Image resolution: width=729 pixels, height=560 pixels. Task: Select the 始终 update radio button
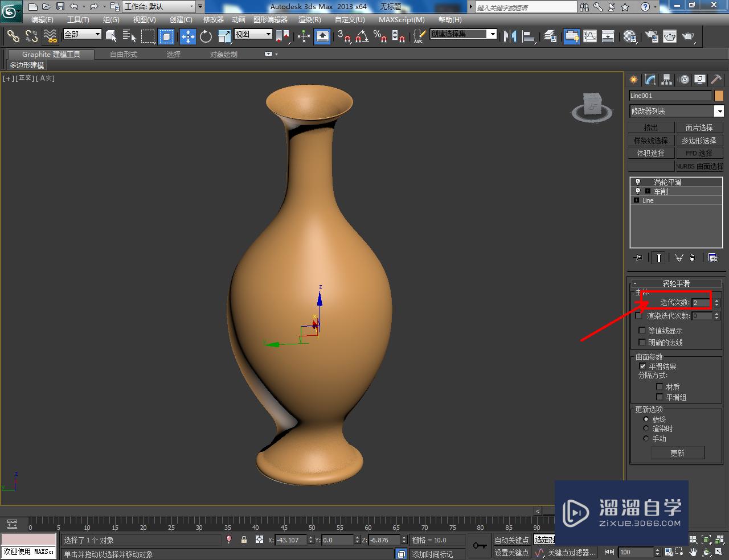point(646,419)
